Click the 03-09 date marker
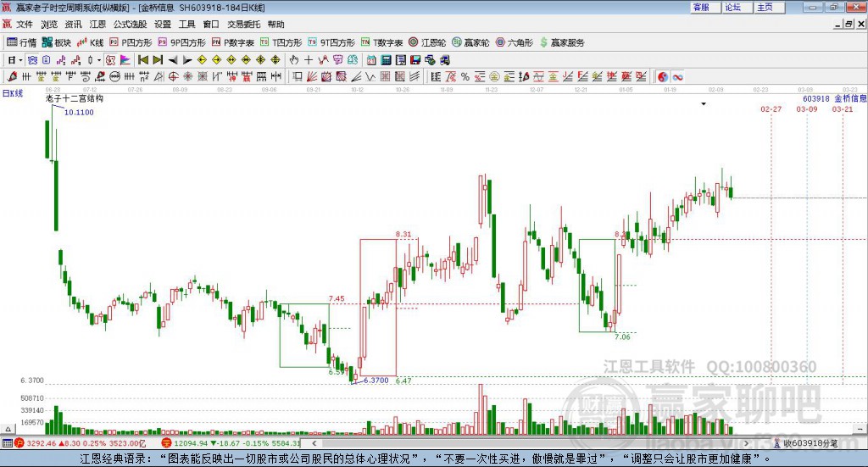The image size is (868, 467). pos(807,109)
